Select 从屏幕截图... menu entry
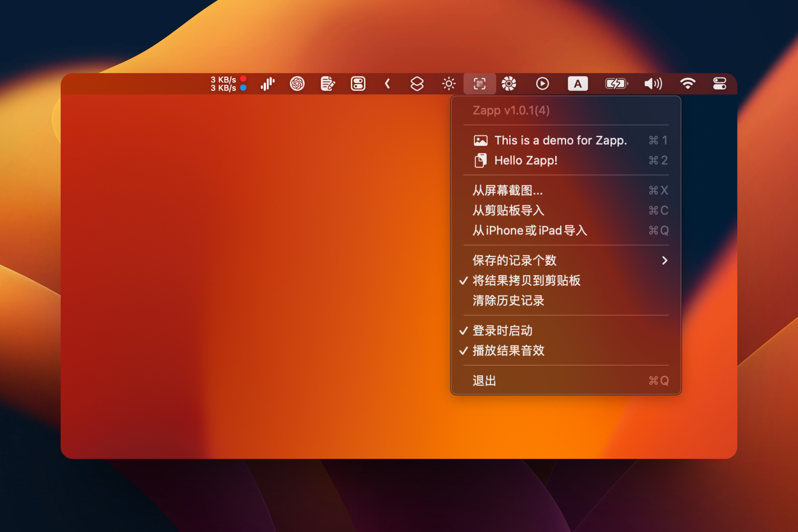Image resolution: width=798 pixels, height=532 pixels. click(x=507, y=190)
